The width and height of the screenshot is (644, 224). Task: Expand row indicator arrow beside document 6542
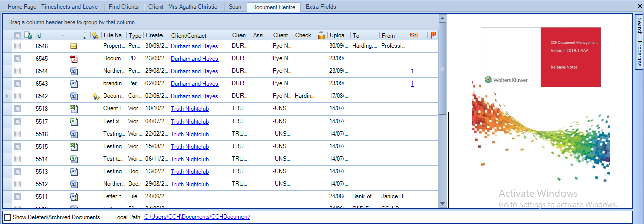(6, 96)
